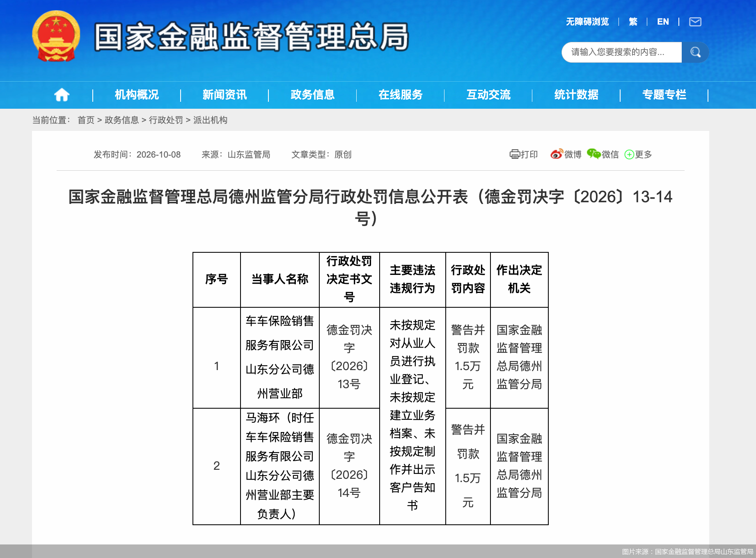Go to home via house icon
Image resolution: width=756 pixels, height=558 pixels.
(x=62, y=95)
